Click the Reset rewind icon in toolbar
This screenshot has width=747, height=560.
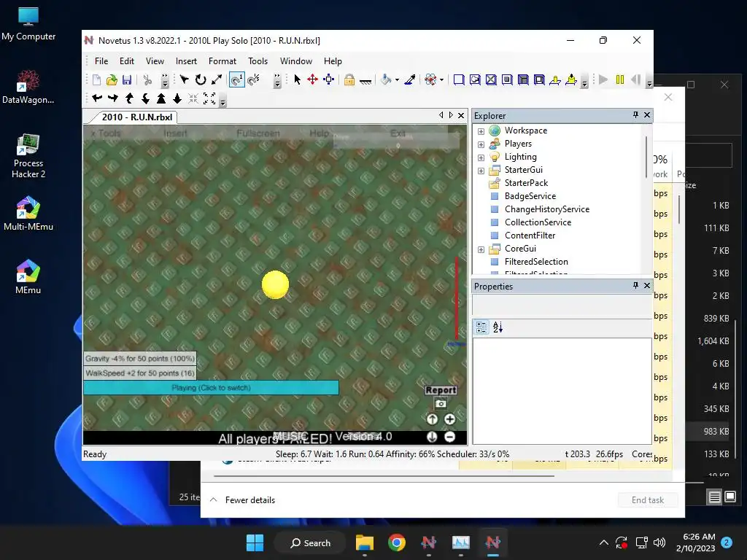pyautogui.click(x=636, y=79)
